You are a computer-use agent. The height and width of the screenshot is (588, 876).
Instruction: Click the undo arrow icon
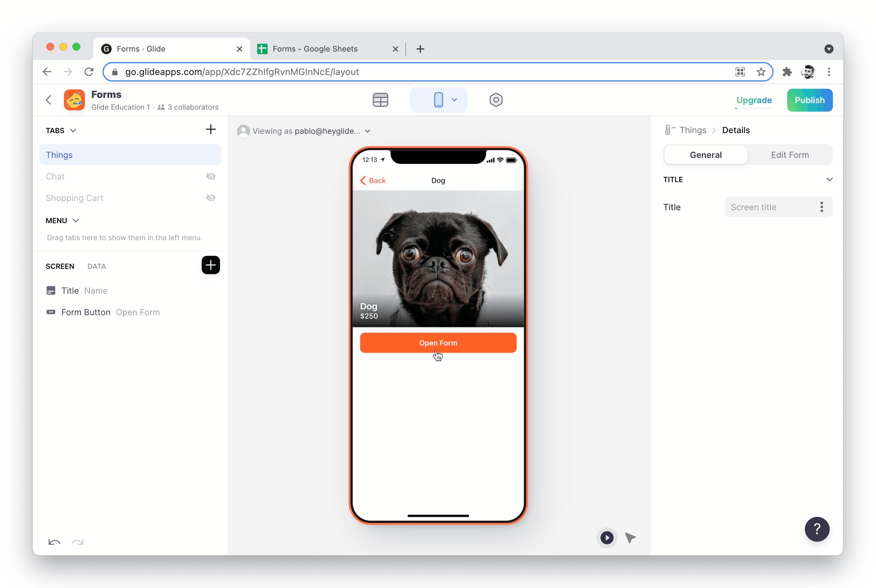click(55, 541)
